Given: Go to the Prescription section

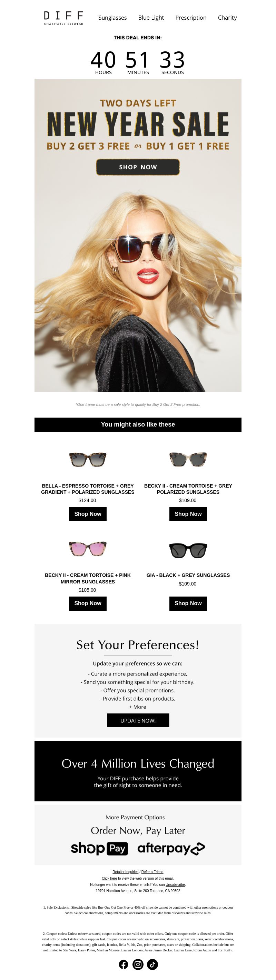Looking at the screenshot, I should coord(191,18).
